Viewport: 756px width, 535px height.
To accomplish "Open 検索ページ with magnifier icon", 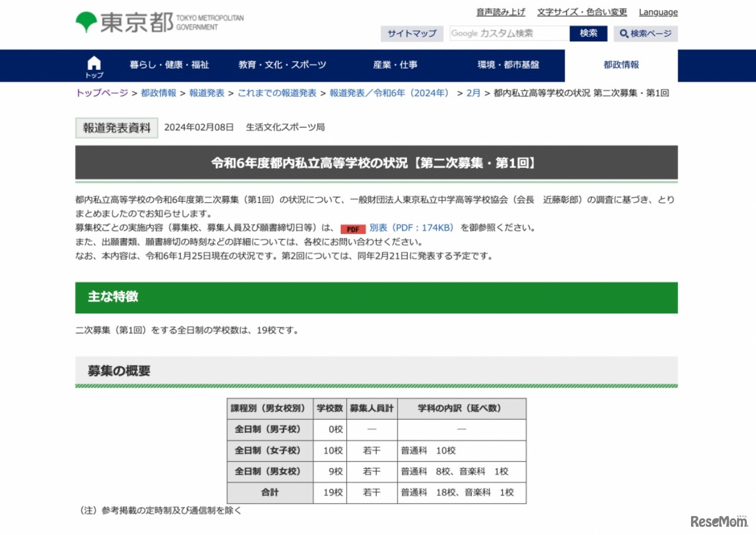I will (x=646, y=34).
